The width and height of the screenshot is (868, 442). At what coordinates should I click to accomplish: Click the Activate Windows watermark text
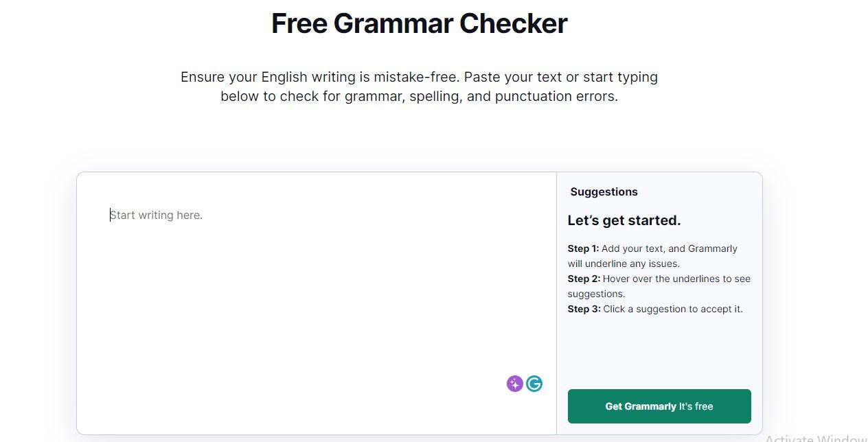(816, 438)
